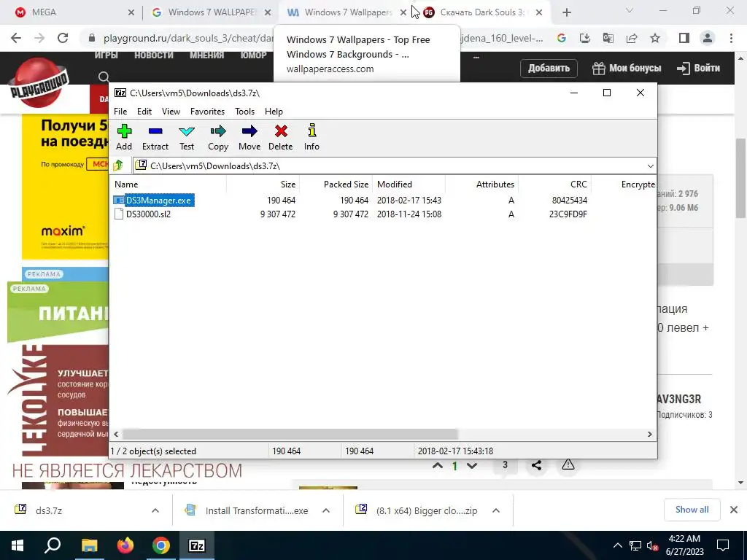The height and width of the screenshot is (560, 747).
Task: Click the install app icon in the address bar
Action: [585, 38]
